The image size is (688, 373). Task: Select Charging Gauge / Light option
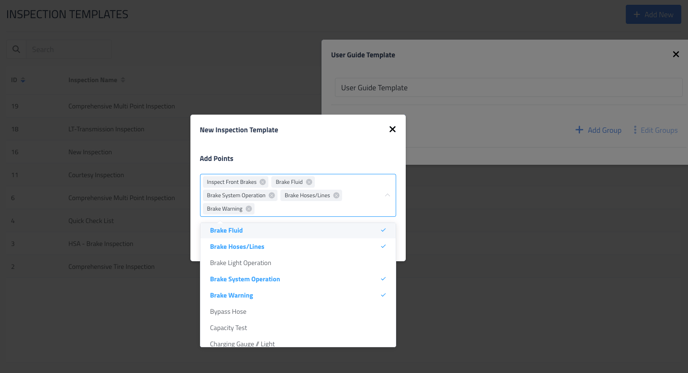pos(298,342)
